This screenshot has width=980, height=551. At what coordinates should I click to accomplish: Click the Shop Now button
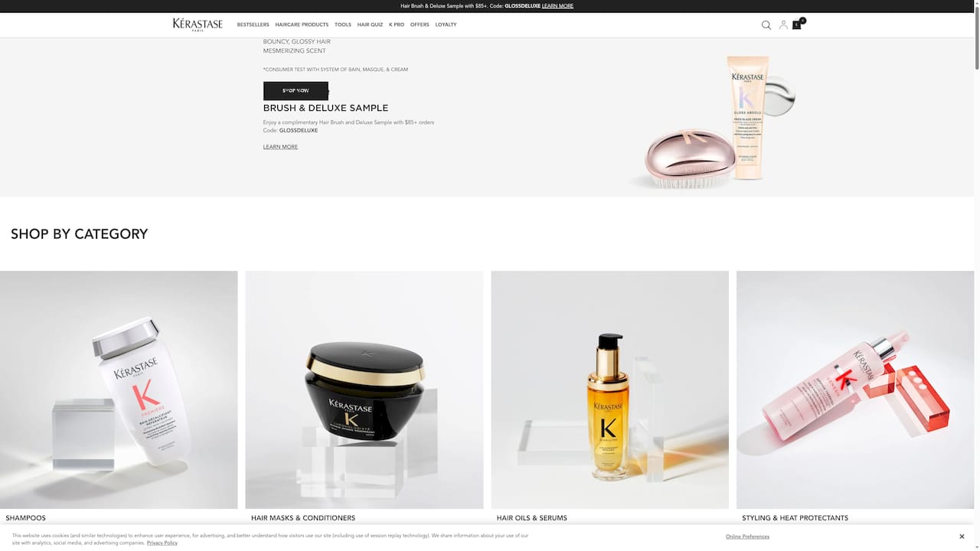[x=296, y=91]
